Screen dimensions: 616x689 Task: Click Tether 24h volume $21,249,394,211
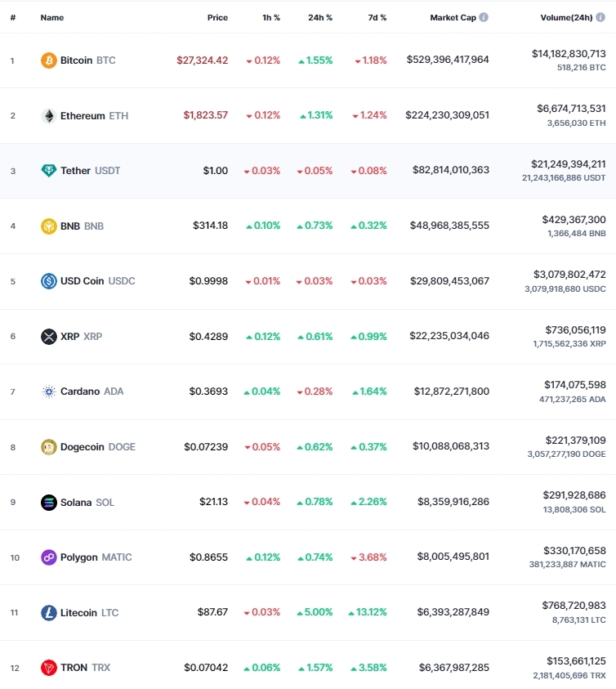(568, 164)
